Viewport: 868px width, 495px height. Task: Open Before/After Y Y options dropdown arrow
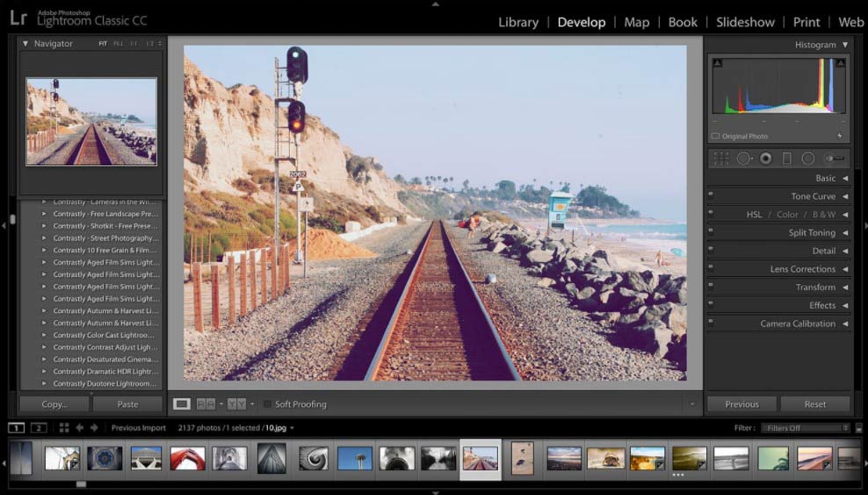(252, 404)
